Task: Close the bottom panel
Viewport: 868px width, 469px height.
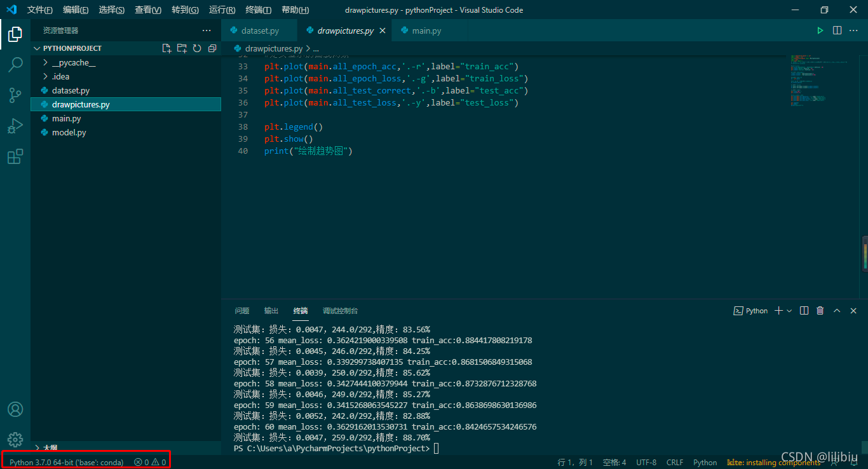Action: [853, 311]
